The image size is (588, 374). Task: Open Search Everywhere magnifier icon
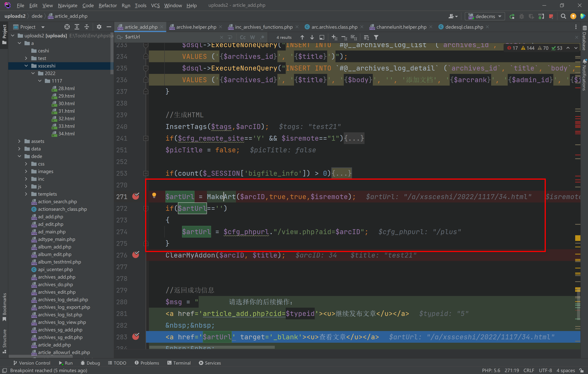click(563, 16)
